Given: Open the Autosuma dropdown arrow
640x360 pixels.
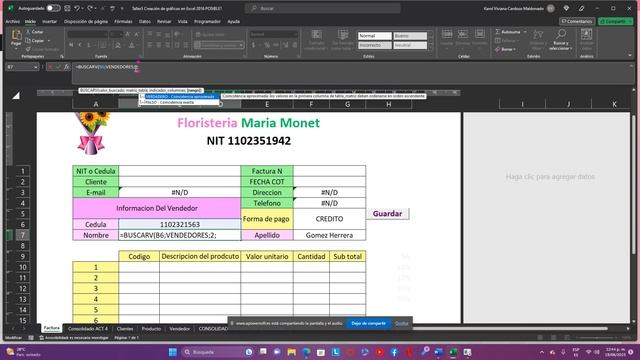Looking at the screenshot, I should (x=525, y=32).
